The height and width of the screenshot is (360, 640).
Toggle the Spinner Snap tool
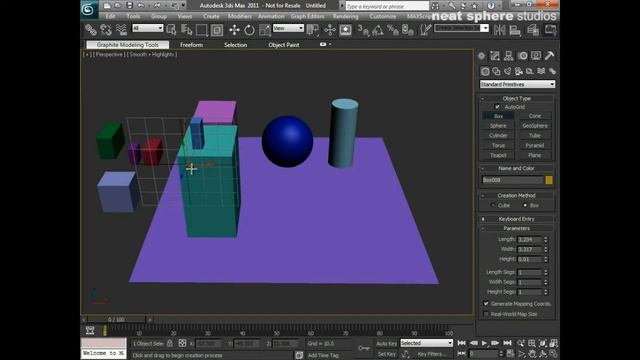pyautogui.click(x=407, y=30)
